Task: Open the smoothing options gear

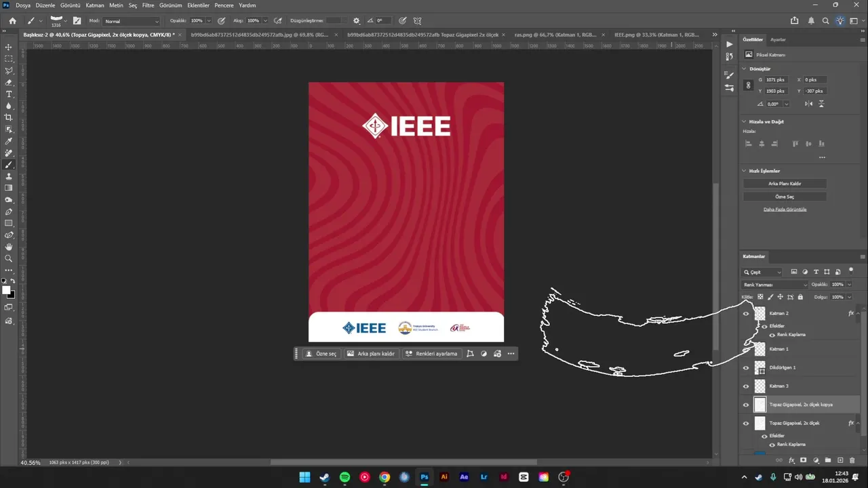Action: (x=357, y=20)
